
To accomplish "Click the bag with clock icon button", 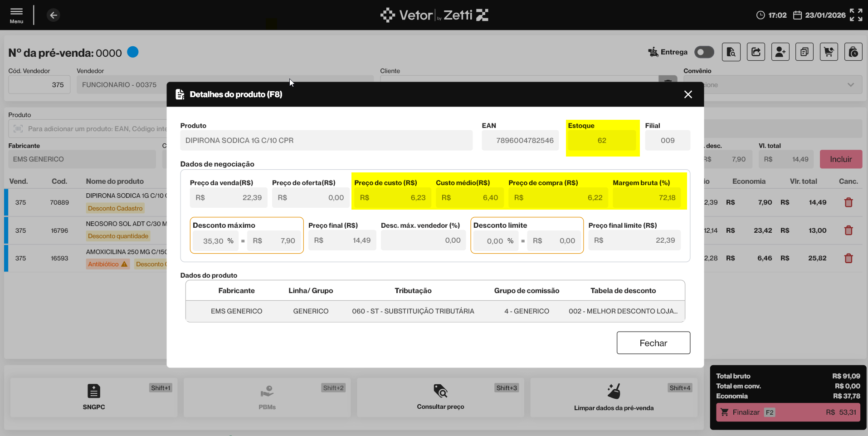I will [853, 52].
